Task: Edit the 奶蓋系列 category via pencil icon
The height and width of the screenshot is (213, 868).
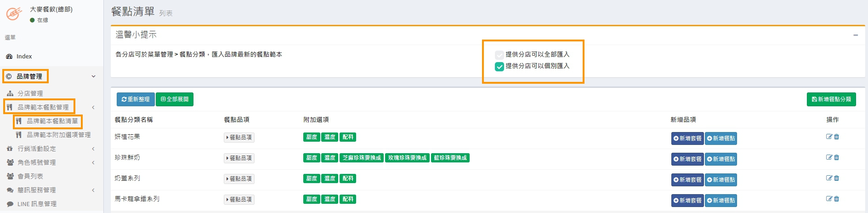Action: 829,178
